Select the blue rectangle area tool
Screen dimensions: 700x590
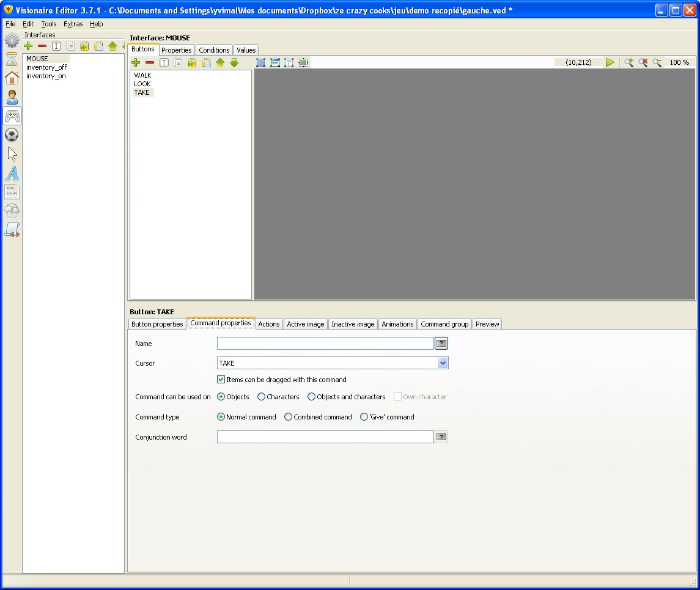(x=260, y=63)
